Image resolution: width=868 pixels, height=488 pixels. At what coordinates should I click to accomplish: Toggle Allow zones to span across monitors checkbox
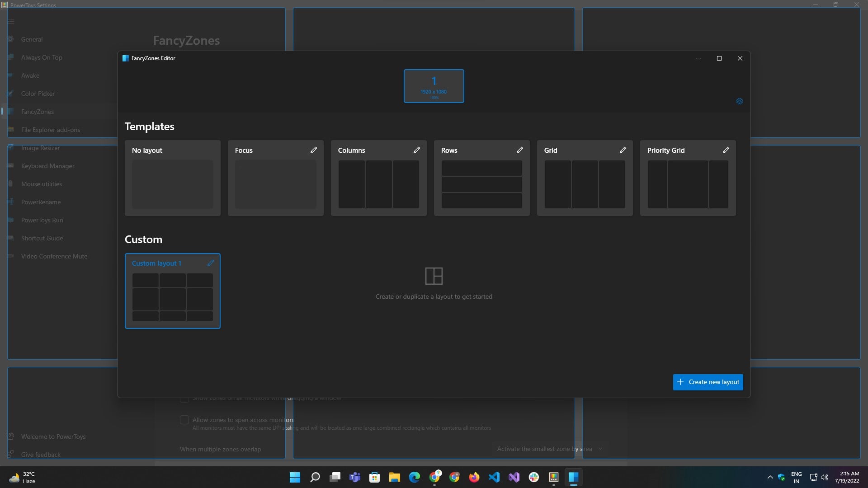coord(184,420)
